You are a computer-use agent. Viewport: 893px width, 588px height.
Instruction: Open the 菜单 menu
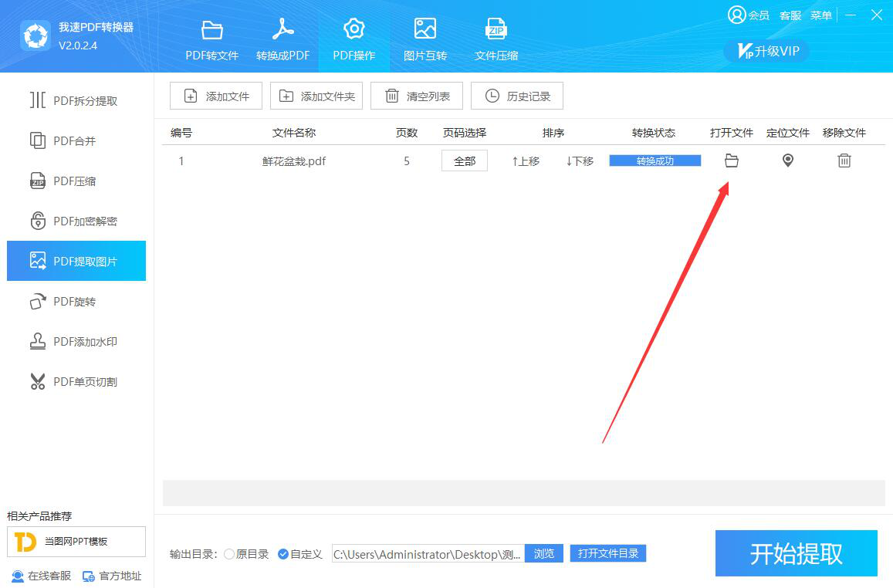(821, 15)
